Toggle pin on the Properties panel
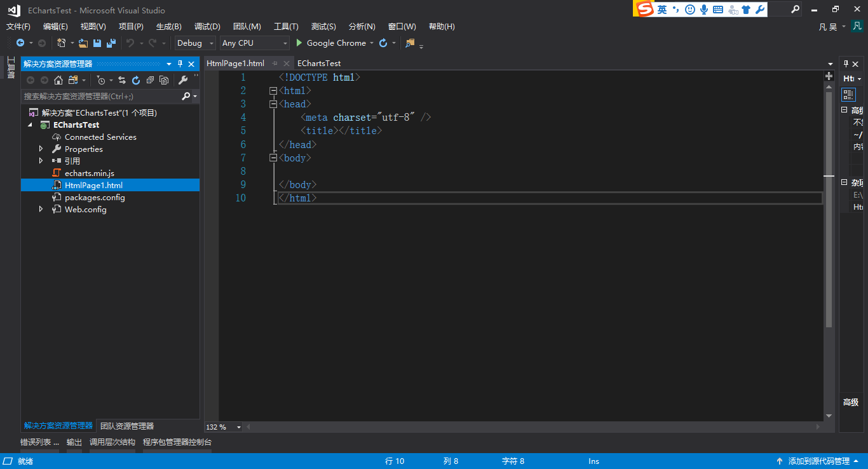 click(x=845, y=64)
